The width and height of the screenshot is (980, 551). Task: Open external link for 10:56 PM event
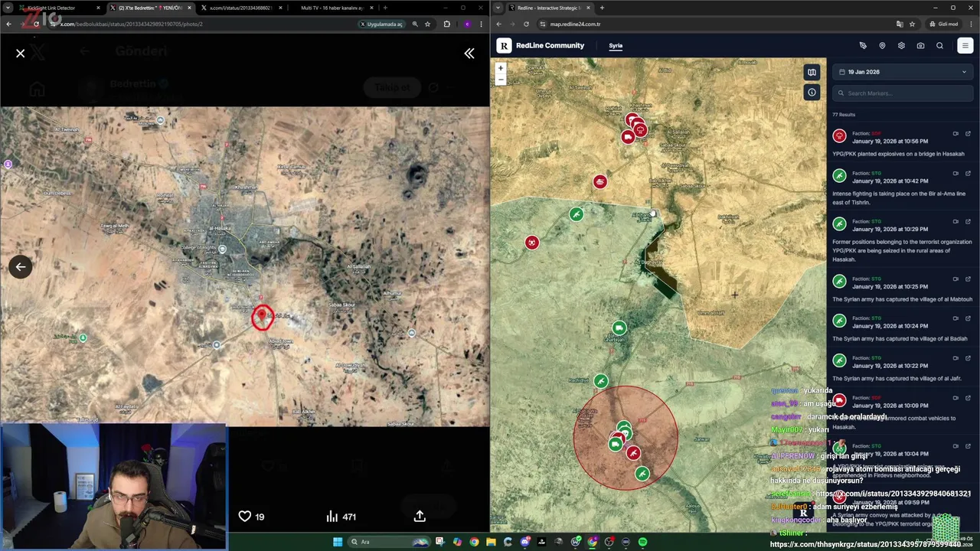coord(968,133)
